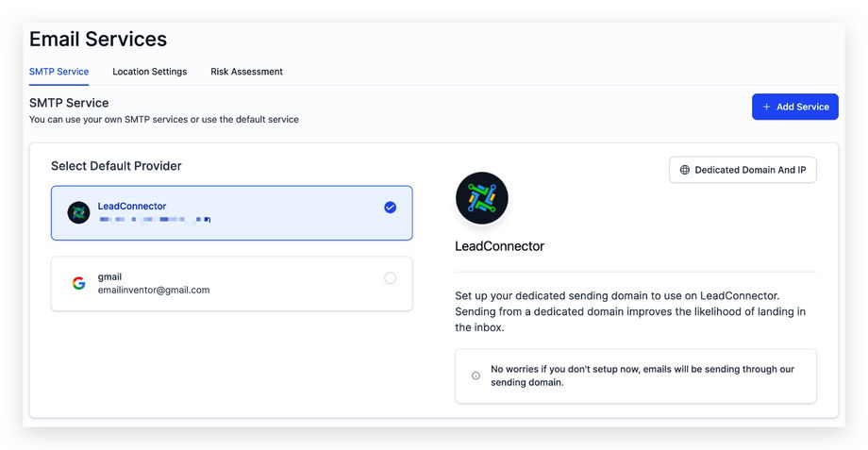The width and height of the screenshot is (868, 450).
Task: Select the SMTP Service tab
Action: [x=58, y=72]
